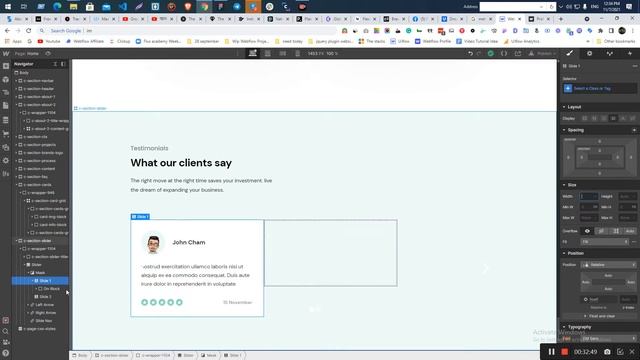The width and height of the screenshot is (640, 360).
Task: Open the Help question mark icon
Action: 6,353
